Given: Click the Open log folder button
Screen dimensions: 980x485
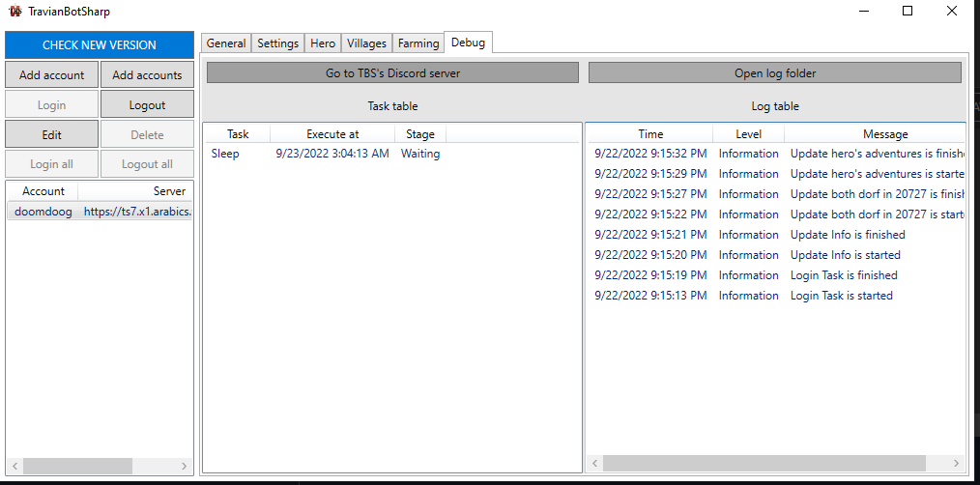Looking at the screenshot, I should coord(775,73).
